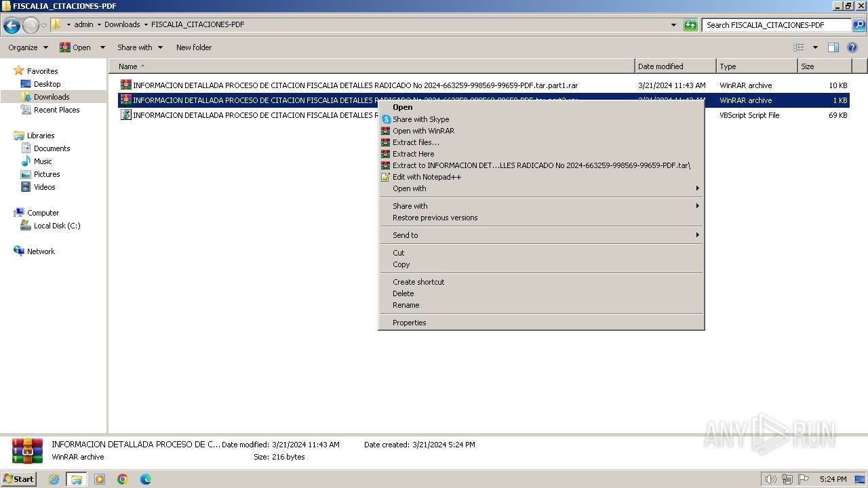
Task: Choose Copy in the context menu
Action: tap(541, 264)
